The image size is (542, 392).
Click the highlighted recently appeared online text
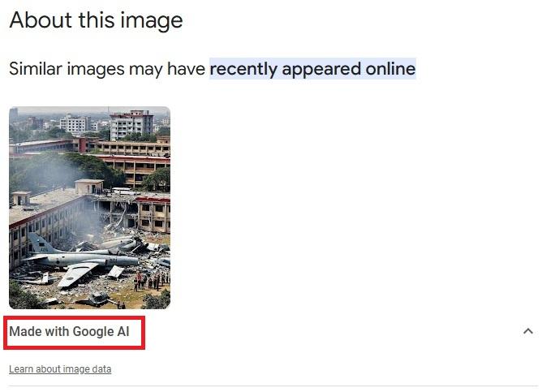pos(312,68)
